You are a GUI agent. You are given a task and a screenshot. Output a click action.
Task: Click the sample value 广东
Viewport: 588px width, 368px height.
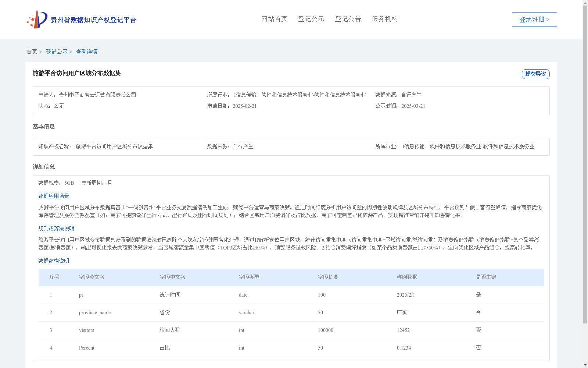(402, 312)
